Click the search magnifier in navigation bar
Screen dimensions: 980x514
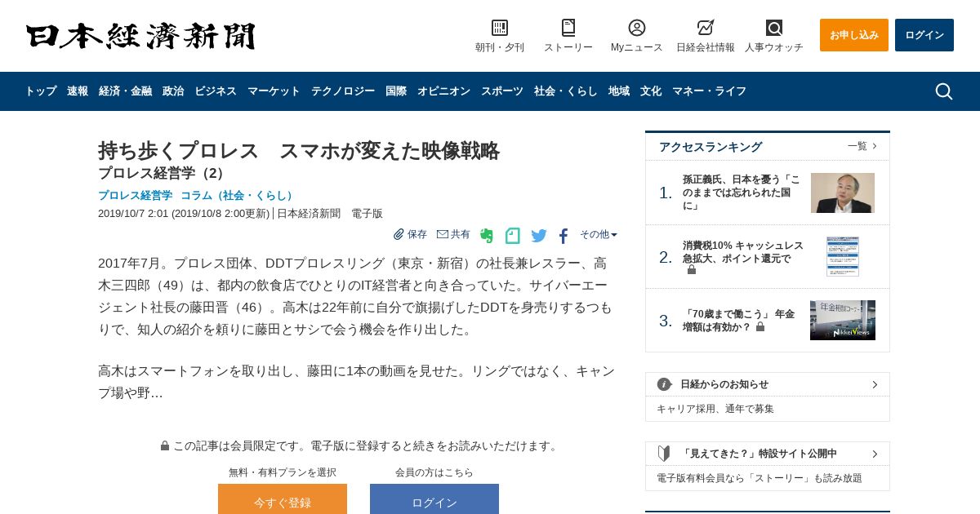tap(944, 91)
